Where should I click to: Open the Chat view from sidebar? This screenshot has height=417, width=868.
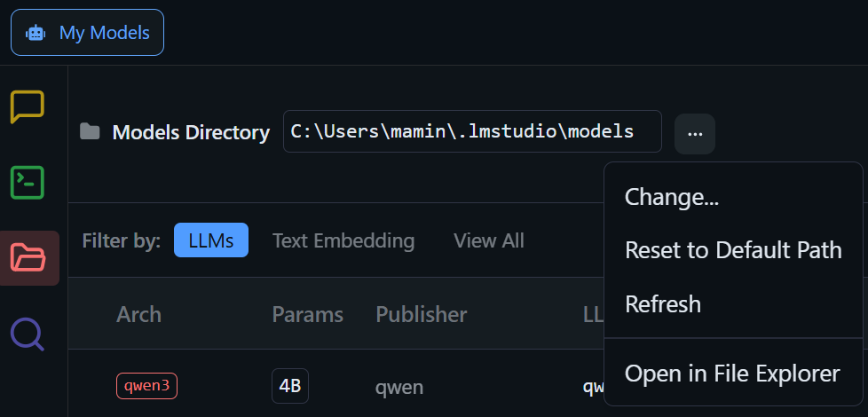click(x=28, y=106)
